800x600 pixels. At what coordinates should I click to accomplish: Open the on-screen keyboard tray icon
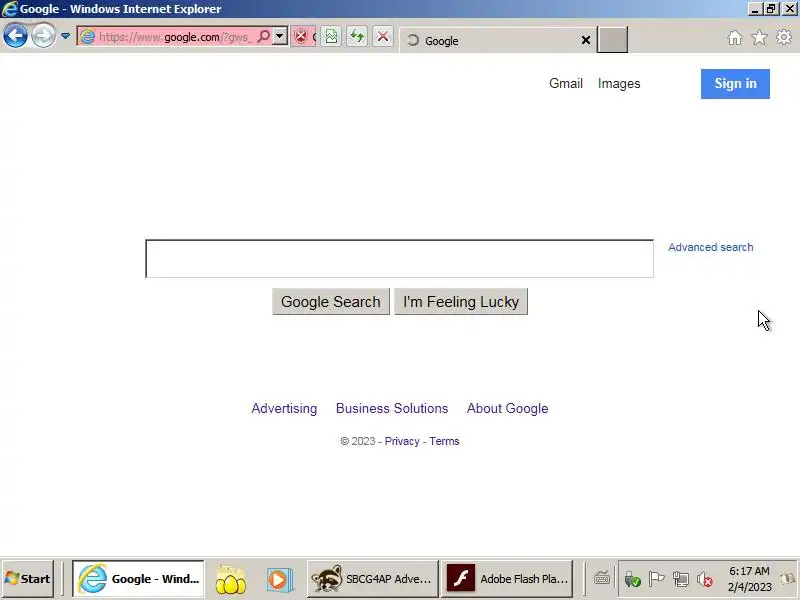602,579
